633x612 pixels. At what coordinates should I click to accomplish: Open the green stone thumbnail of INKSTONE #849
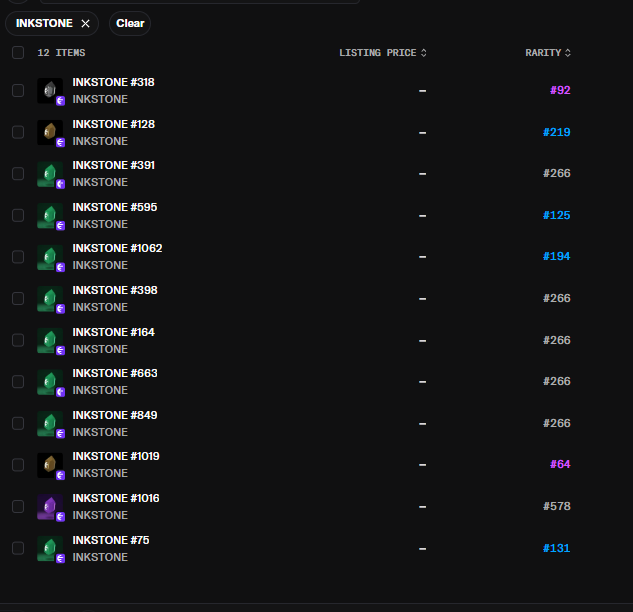50,423
